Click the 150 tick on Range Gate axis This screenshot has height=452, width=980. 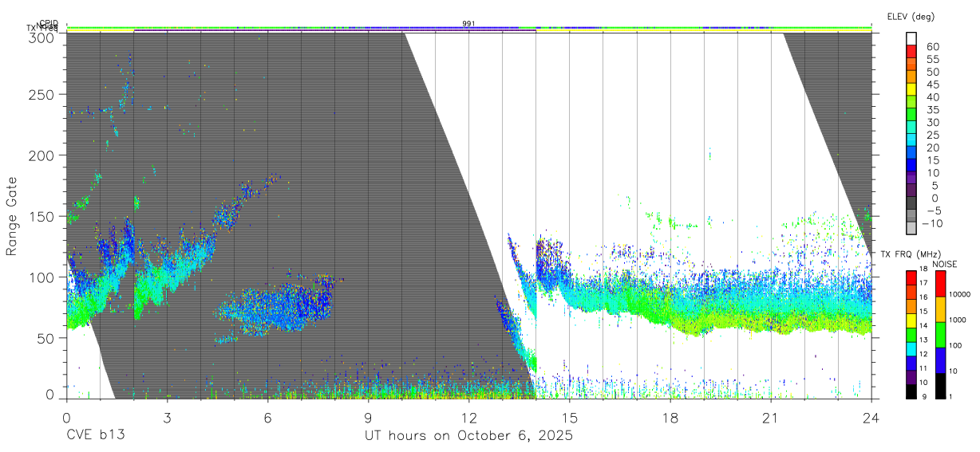(42, 216)
